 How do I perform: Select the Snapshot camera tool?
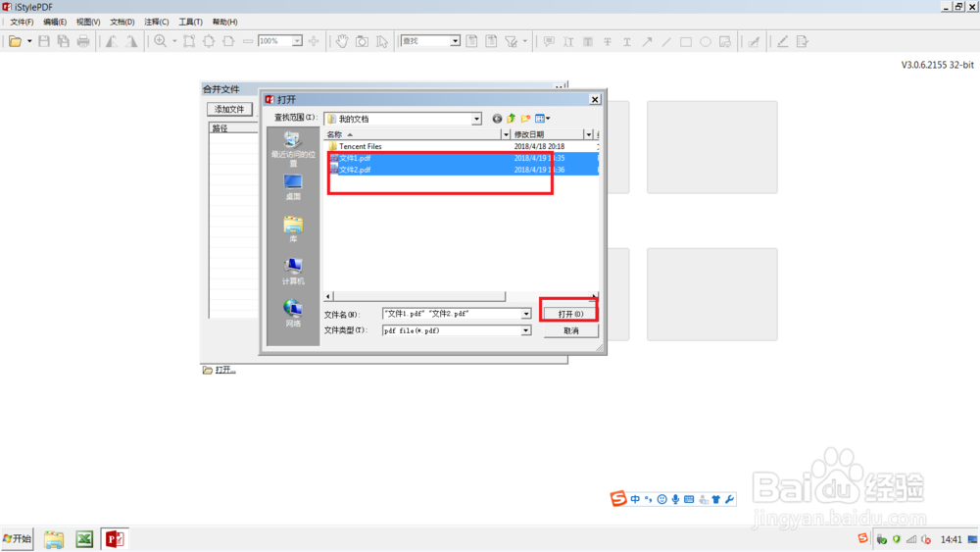(x=362, y=42)
